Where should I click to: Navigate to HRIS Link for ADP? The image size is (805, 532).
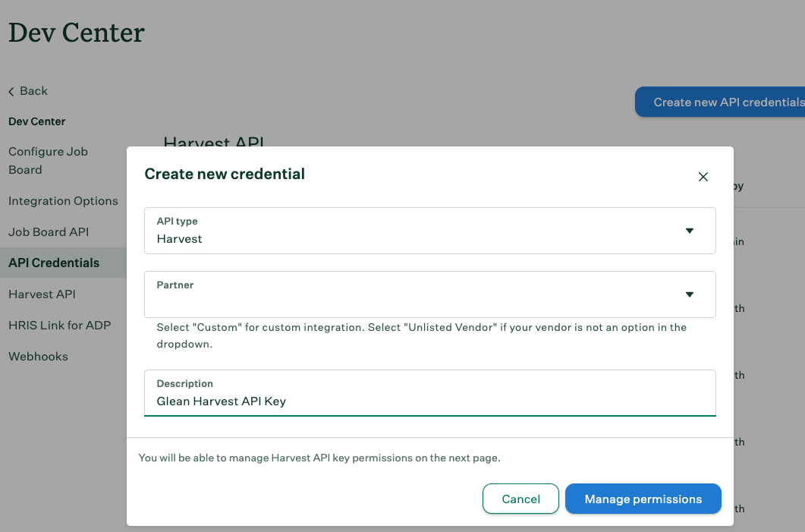coord(59,326)
